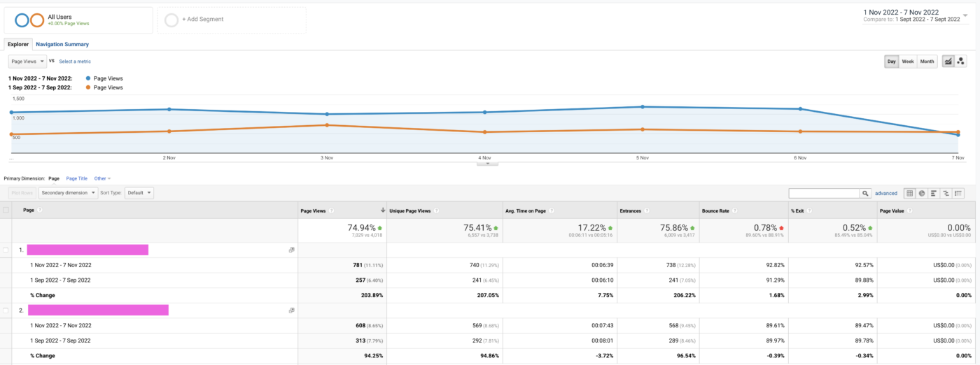Screen dimensions: 980x365
Task: Open the All Users segment box
Action: pos(78,20)
